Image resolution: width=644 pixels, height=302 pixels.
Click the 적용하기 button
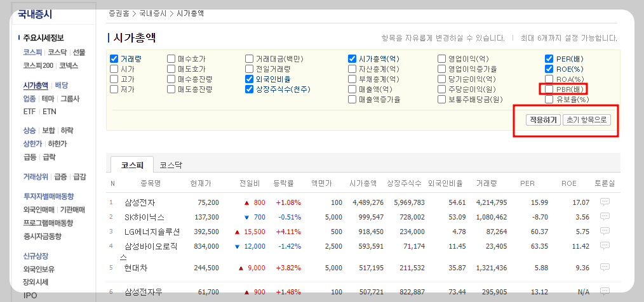[x=543, y=120]
